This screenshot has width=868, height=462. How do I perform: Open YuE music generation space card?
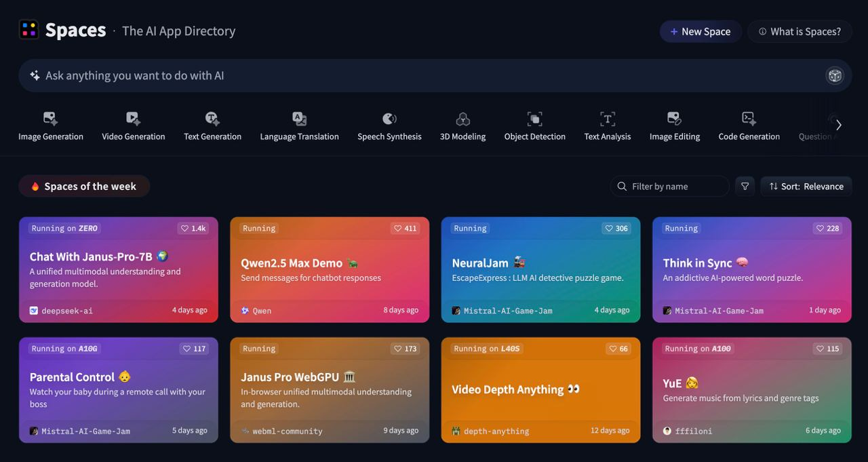(x=752, y=390)
